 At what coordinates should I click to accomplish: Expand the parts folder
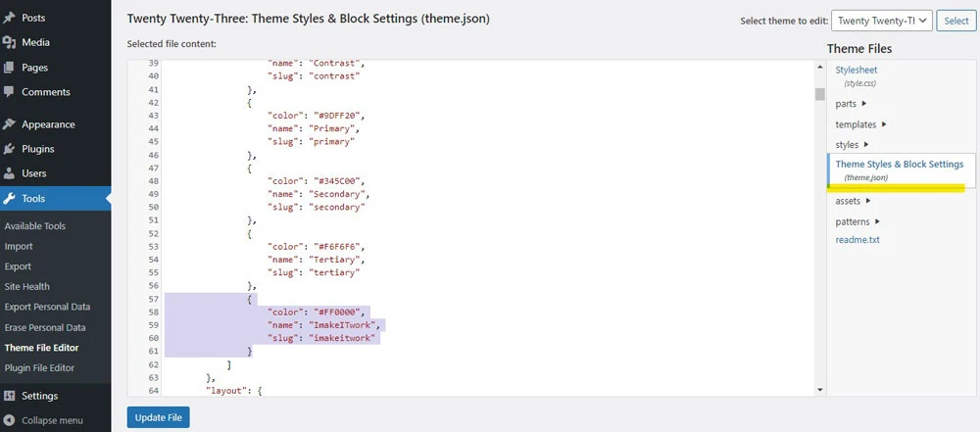coord(851,104)
